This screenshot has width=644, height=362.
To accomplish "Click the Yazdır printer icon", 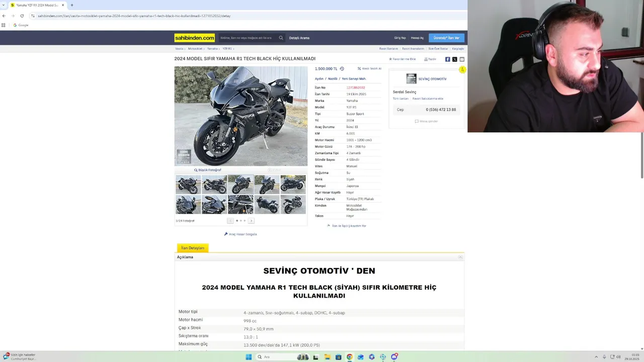I will tap(426, 59).
